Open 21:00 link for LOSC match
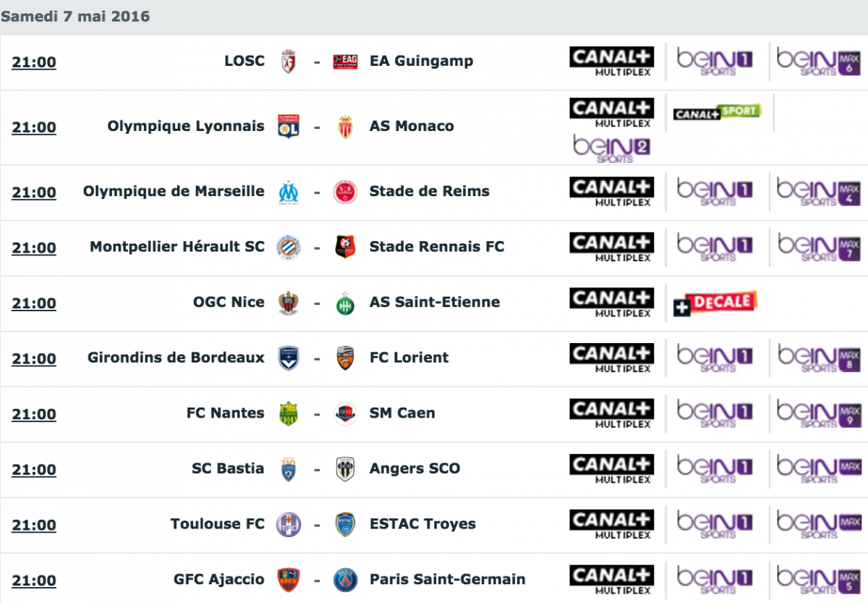The width and height of the screenshot is (868, 603). pos(34,62)
